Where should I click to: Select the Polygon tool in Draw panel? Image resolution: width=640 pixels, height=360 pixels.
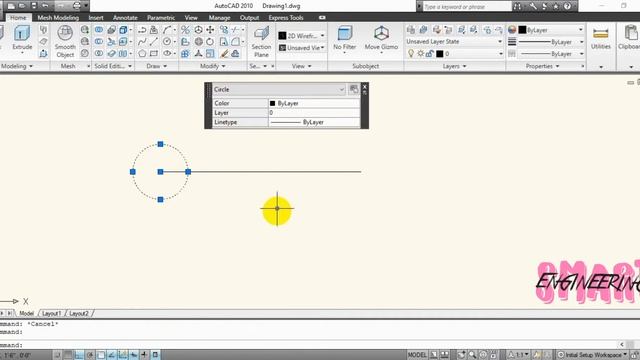tap(142, 53)
